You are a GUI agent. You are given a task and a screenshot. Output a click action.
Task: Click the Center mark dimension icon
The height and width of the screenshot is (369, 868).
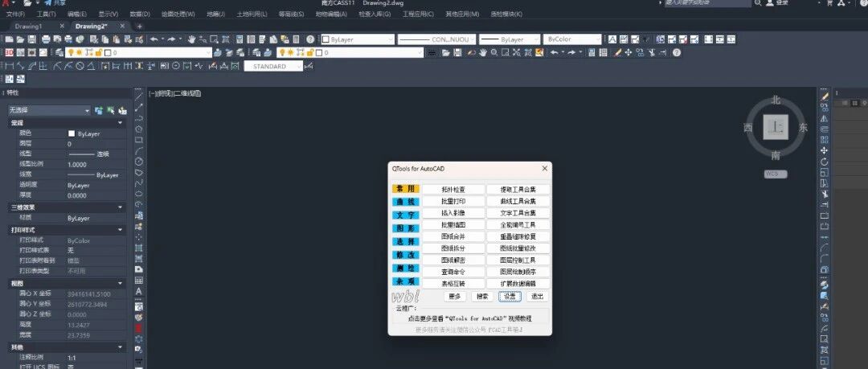coord(176,66)
